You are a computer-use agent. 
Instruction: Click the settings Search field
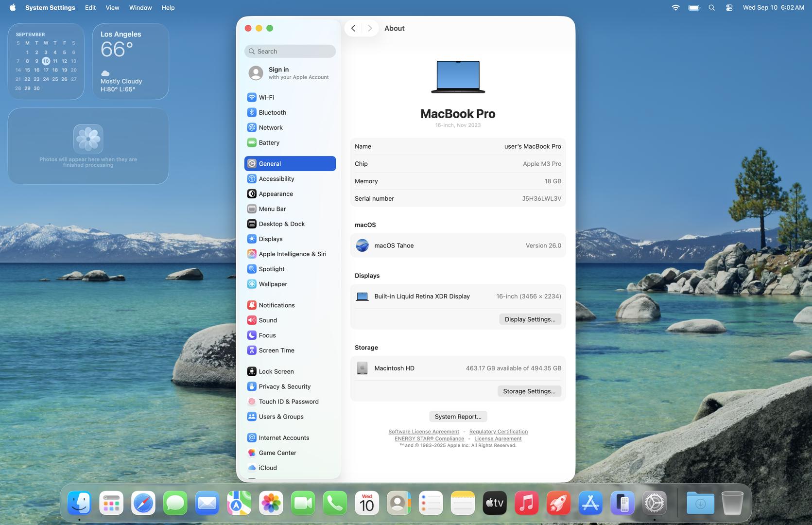coord(290,51)
